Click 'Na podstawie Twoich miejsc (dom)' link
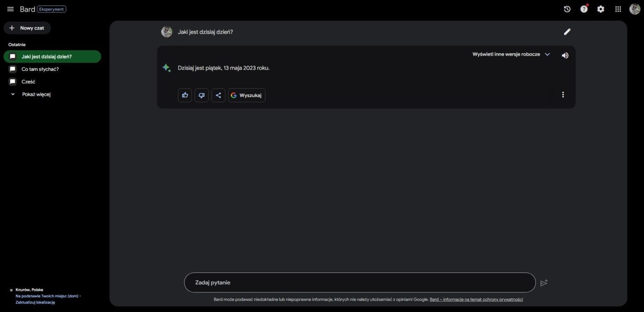Image resolution: width=644 pixels, height=312 pixels. pos(47,296)
